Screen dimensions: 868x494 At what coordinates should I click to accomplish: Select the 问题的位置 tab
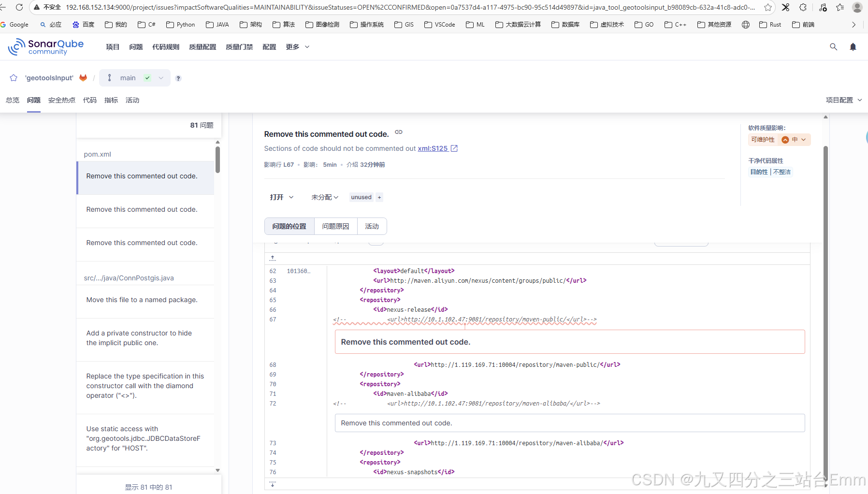[289, 226]
